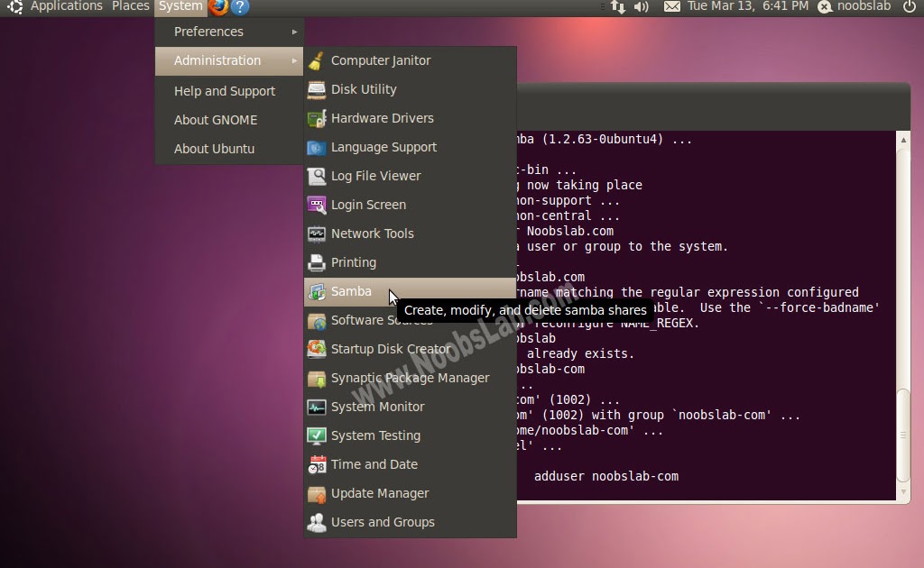Image resolution: width=924 pixels, height=568 pixels.
Task: Open Hardware Drivers menu entry
Action: coord(411,118)
